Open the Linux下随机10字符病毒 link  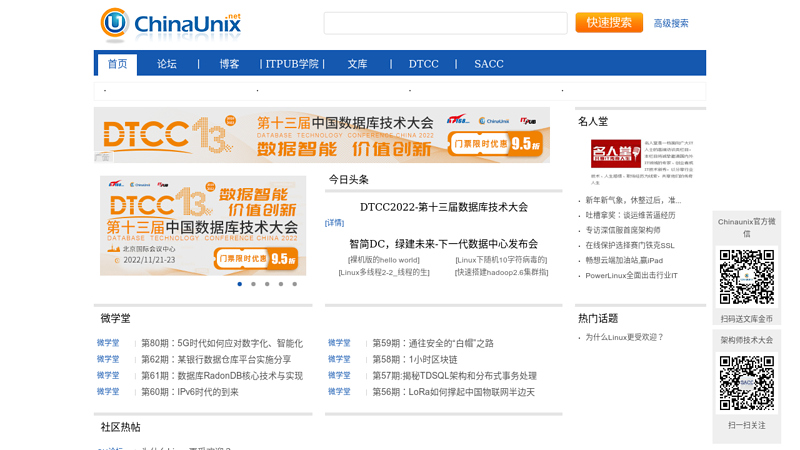[x=501, y=260]
